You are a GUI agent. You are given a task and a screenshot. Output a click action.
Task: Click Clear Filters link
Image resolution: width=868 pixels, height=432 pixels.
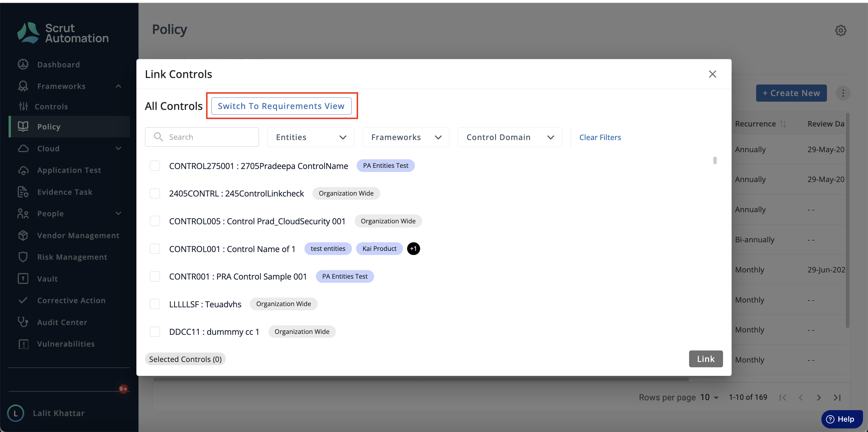coord(600,137)
